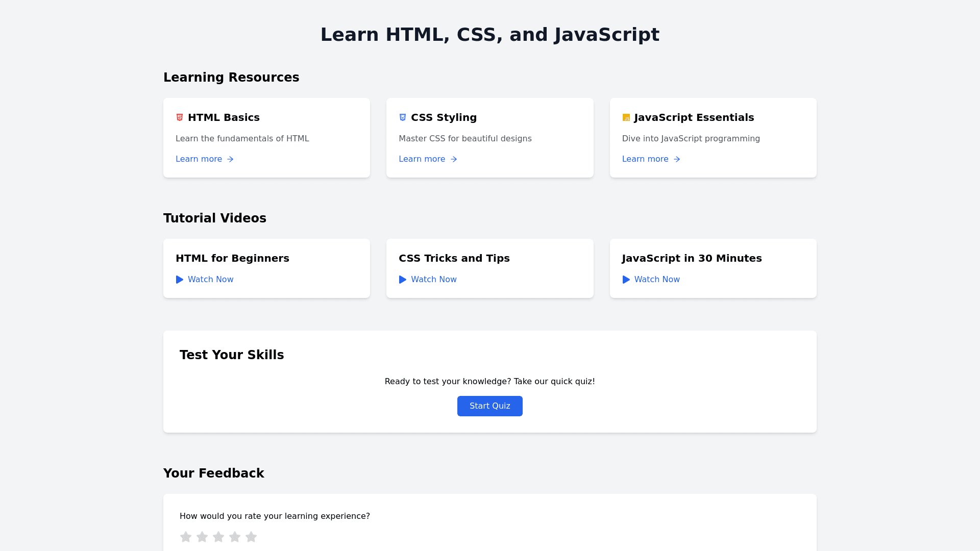Click the JavaScript in 30 Minutes title
980x551 pixels.
point(692,258)
